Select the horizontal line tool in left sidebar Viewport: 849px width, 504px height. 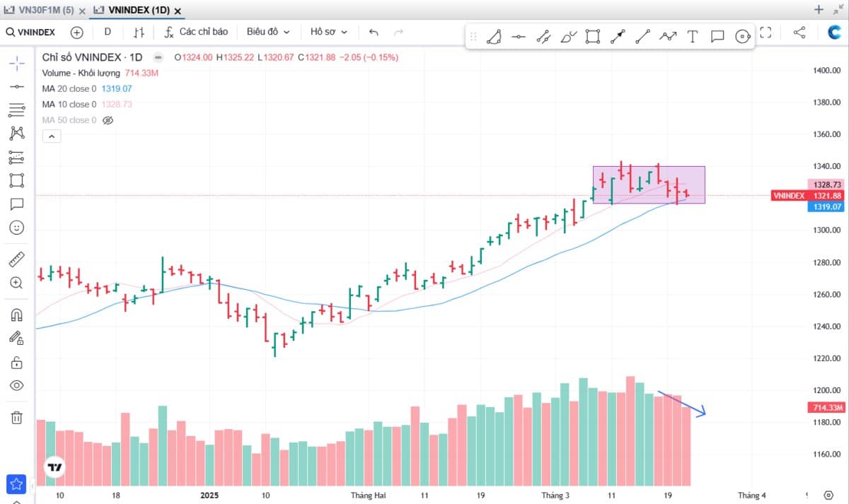pos(17,86)
